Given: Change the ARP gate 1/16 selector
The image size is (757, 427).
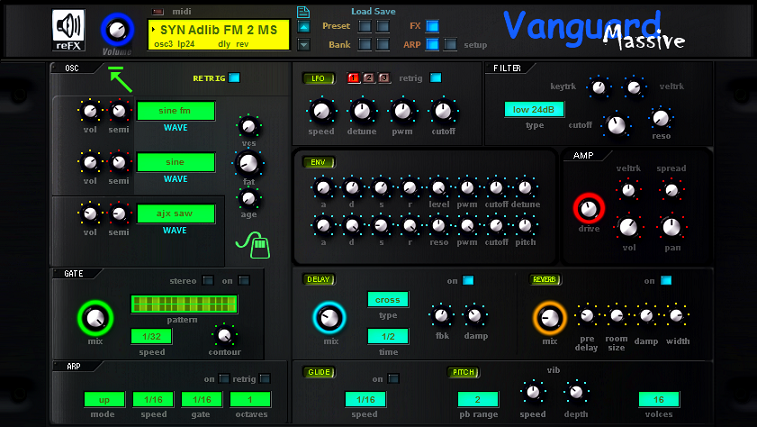Looking at the screenshot, I should 202,399.
